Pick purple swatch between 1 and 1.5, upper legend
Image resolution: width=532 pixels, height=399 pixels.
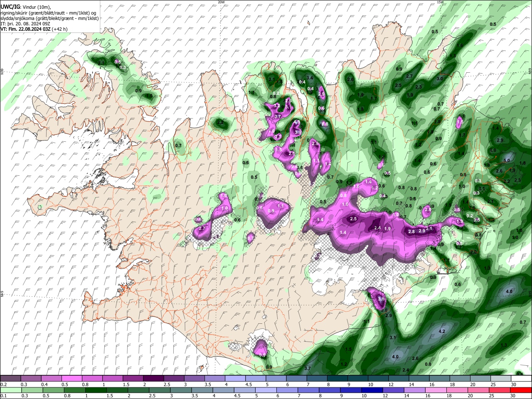113,378
